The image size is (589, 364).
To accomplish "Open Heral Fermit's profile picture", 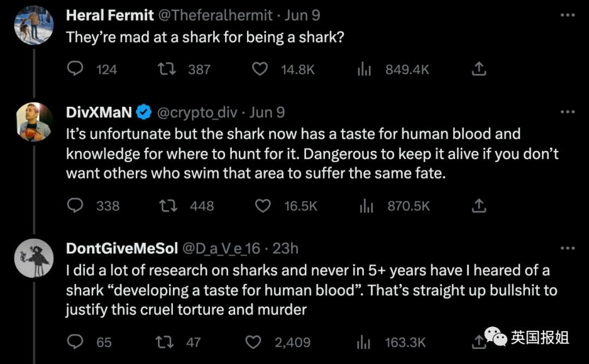I will [x=34, y=25].
